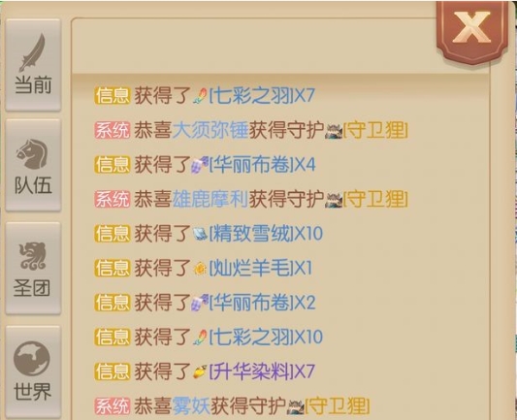Open the purple [升华染料]X7 item link
Viewport: 517px width, 420px height.
click(262, 372)
